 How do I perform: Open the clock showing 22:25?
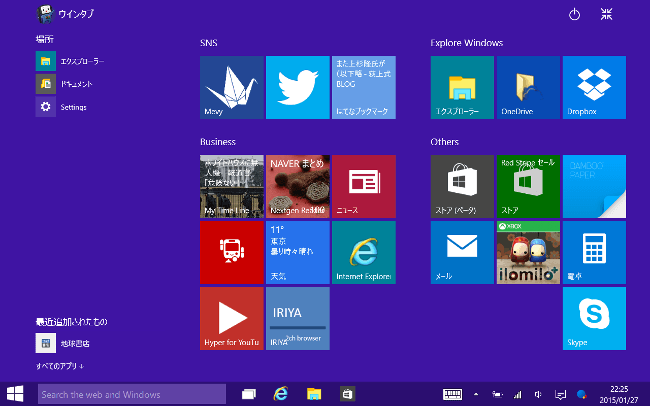pyautogui.click(x=619, y=394)
